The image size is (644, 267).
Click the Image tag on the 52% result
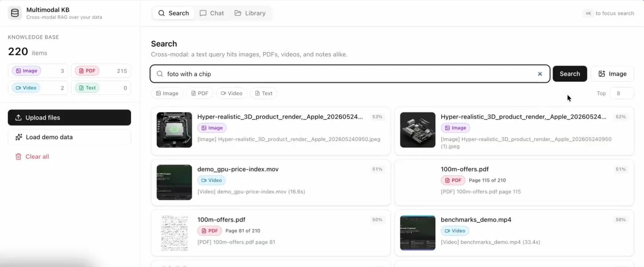click(455, 128)
